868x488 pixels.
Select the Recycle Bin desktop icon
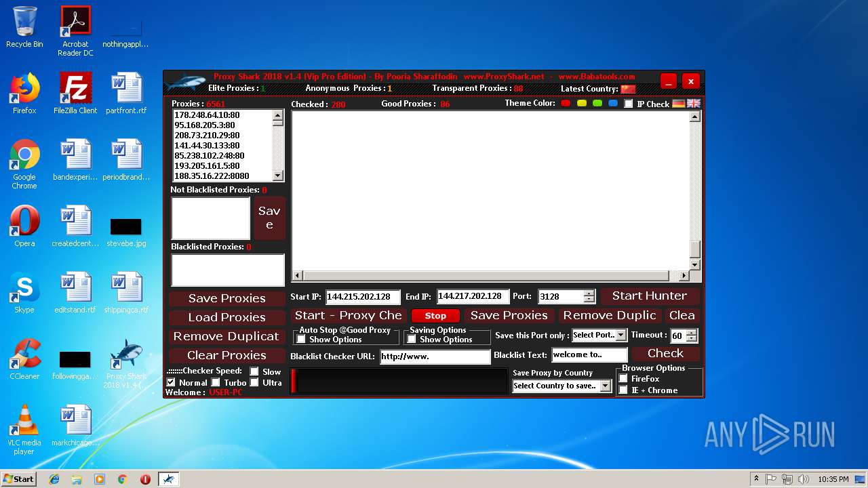(24, 27)
